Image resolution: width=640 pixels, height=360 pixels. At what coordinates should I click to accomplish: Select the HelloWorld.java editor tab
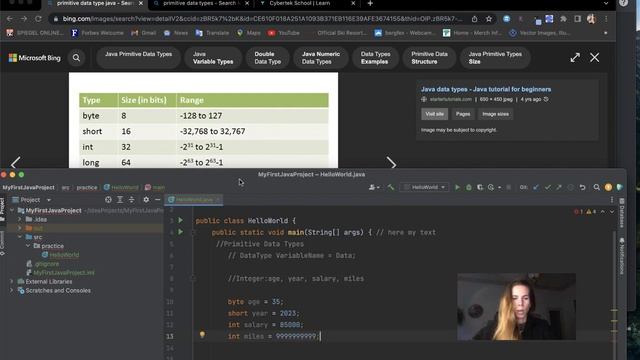(193, 200)
